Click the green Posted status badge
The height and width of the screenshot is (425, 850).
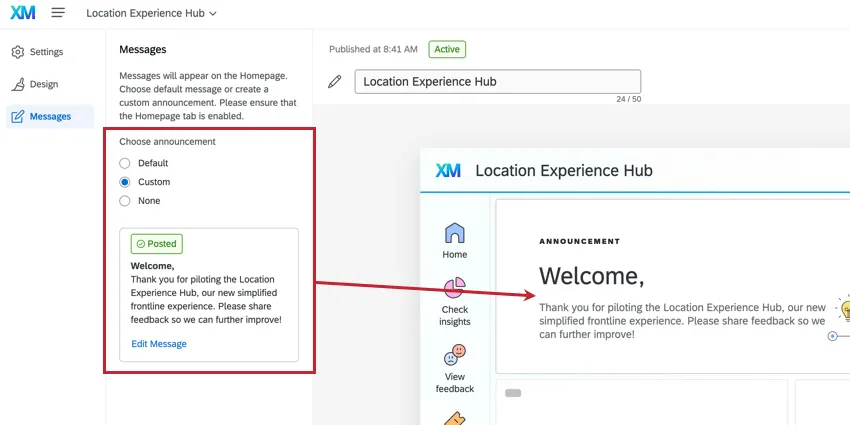tap(157, 244)
